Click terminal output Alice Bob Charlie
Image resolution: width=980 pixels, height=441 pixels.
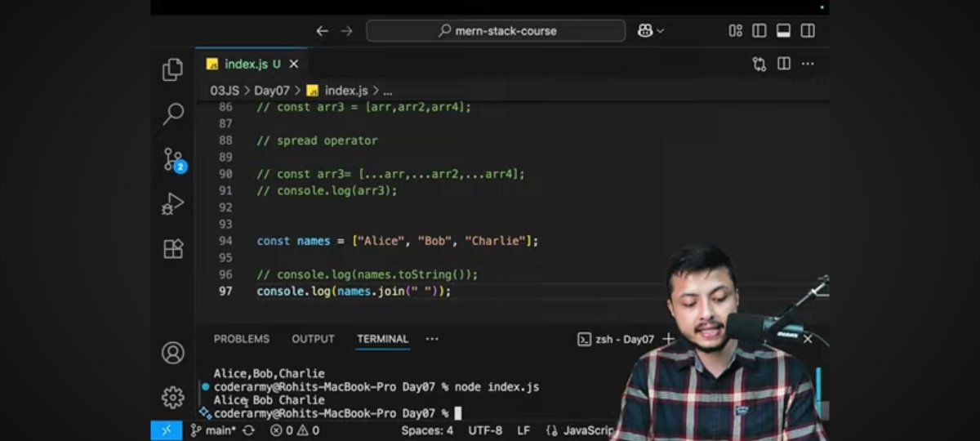click(269, 400)
